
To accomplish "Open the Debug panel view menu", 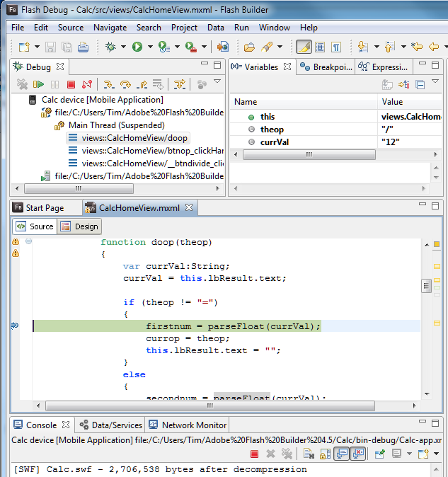I will click(217, 81).
